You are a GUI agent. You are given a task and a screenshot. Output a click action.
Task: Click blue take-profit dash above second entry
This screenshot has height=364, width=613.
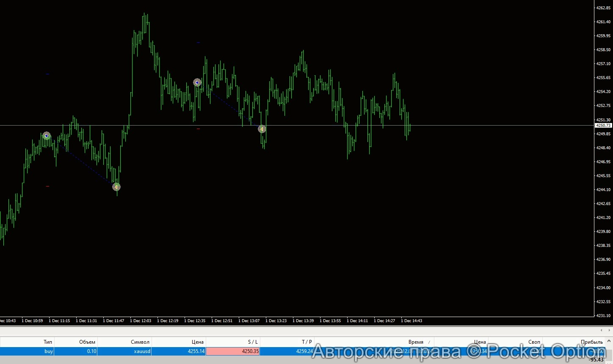[198, 42]
